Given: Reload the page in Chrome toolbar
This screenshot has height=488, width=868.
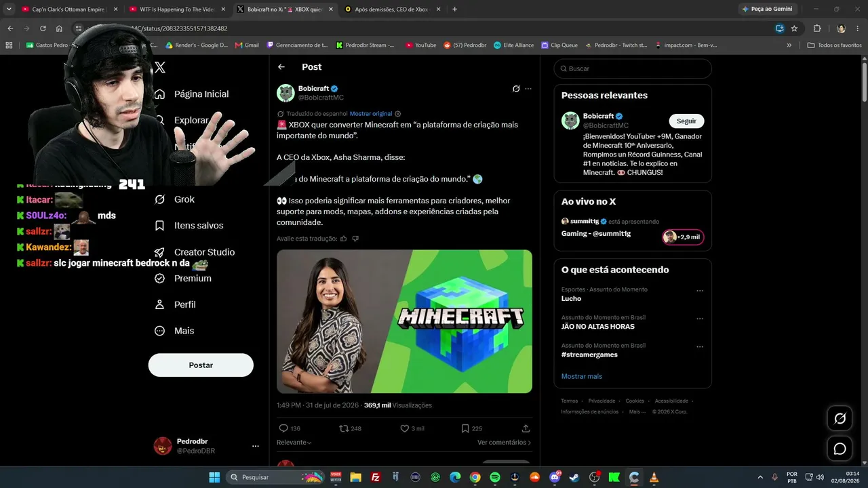Looking at the screenshot, I should click(43, 28).
